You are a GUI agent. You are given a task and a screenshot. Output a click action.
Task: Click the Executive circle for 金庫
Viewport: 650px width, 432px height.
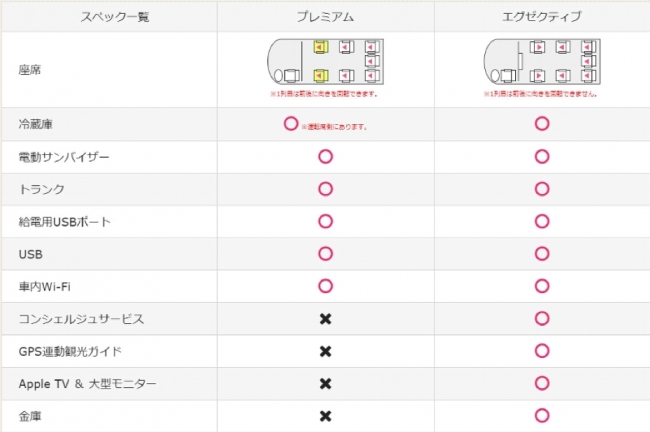click(541, 416)
